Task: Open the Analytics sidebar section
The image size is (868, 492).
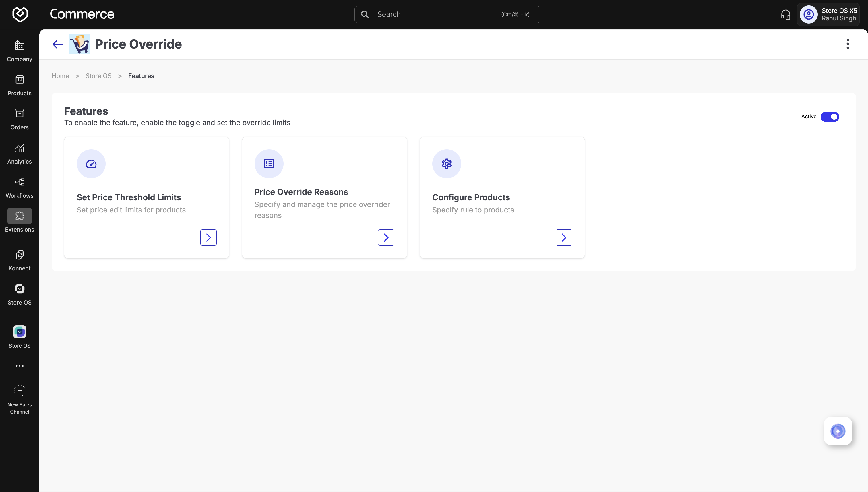Action: click(x=20, y=154)
